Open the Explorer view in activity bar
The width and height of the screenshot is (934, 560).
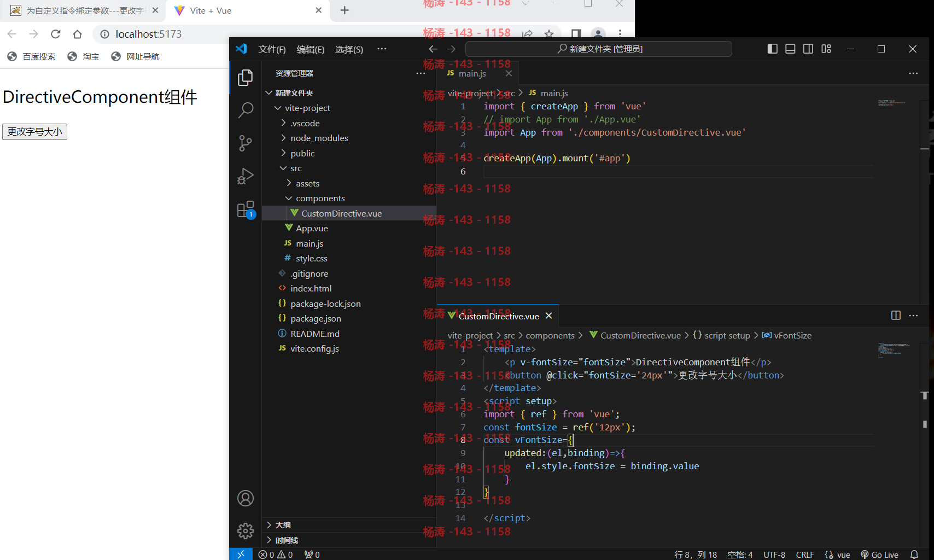(246, 78)
